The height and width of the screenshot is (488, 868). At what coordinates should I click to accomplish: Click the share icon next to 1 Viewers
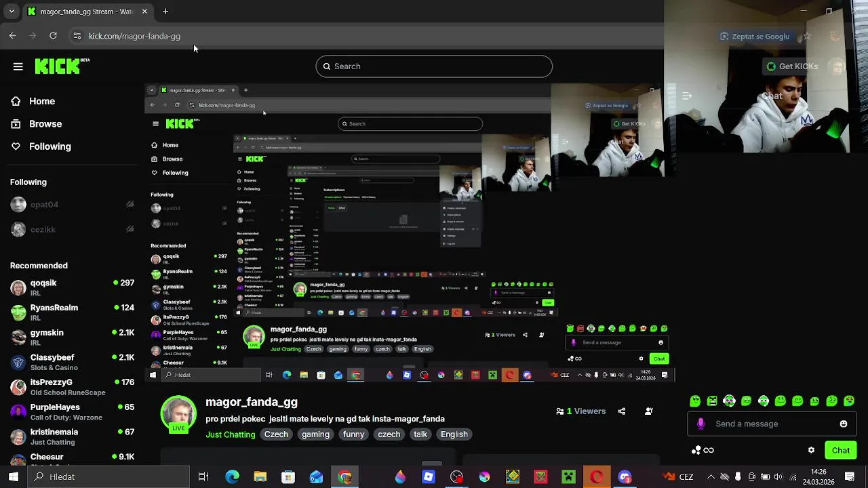click(x=622, y=411)
